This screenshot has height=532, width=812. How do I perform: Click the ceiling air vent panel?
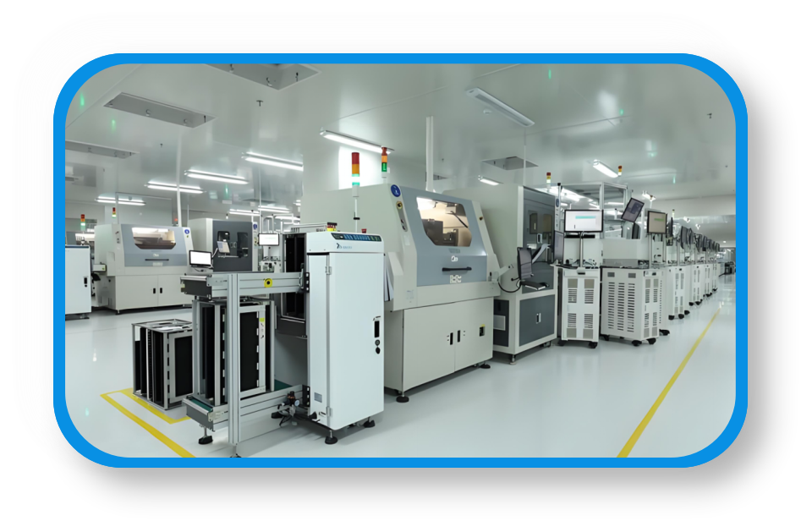pyautogui.click(x=158, y=110)
